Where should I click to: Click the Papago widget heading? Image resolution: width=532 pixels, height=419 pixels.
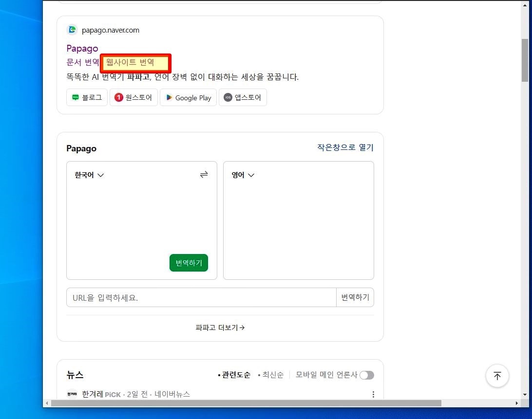click(x=81, y=148)
